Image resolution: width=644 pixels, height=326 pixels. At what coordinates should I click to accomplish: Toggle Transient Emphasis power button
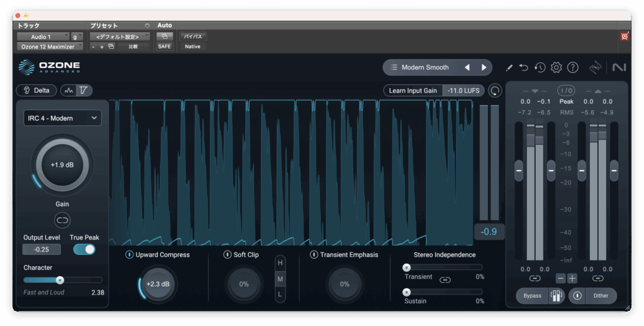click(x=314, y=255)
